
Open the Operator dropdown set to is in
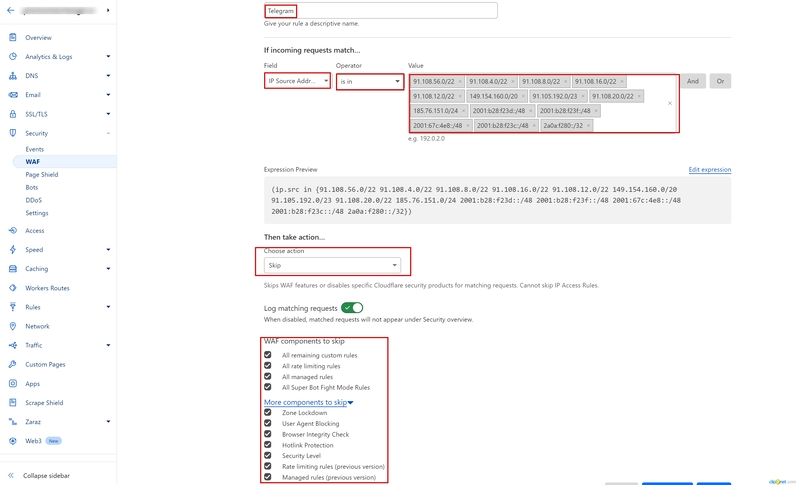[370, 82]
